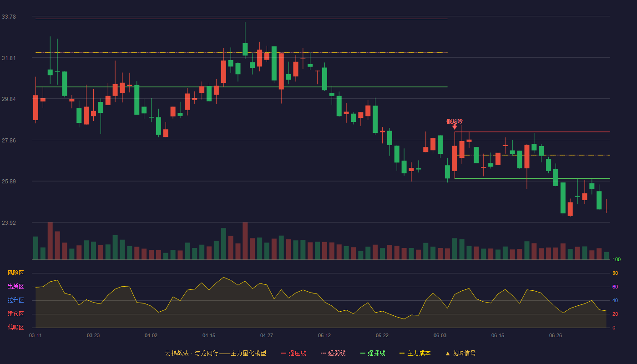This screenshot has height=364, width=637.
Task: Click the 31.81 price axis label
Action: click(9, 58)
